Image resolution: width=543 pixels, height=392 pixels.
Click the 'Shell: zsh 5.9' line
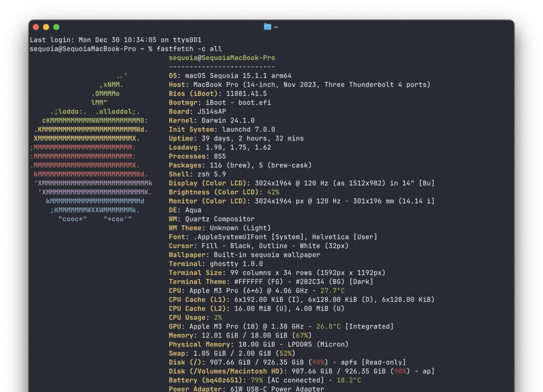coord(198,174)
